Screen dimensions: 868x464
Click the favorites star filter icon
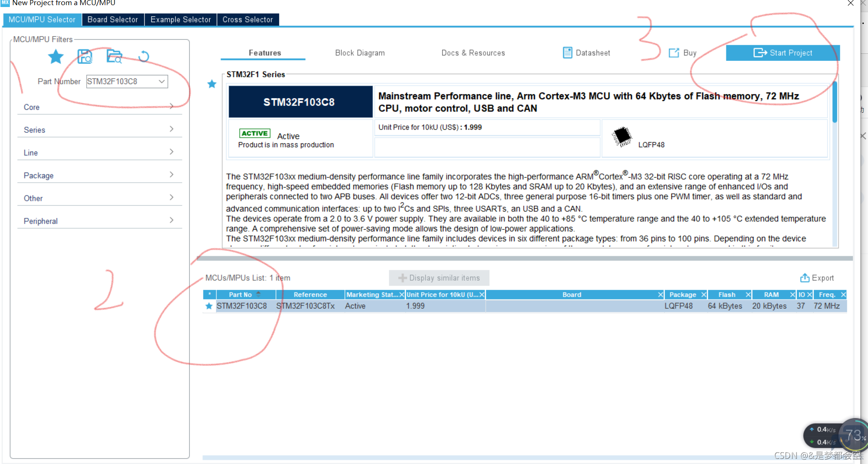pos(56,57)
